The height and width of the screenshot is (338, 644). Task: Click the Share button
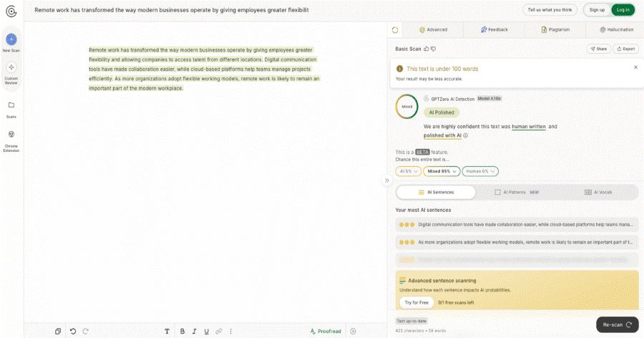pos(598,49)
